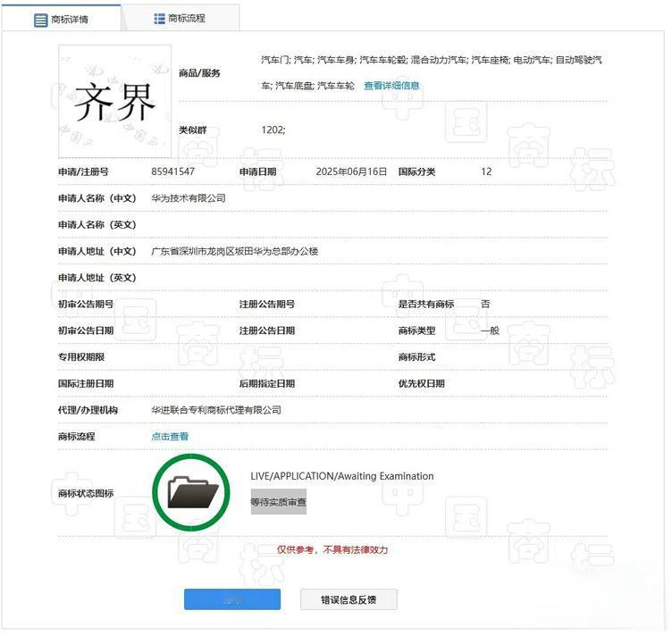Click the 申请人地址（中文） label
This screenshot has width=672, height=636.
click(97, 251)
